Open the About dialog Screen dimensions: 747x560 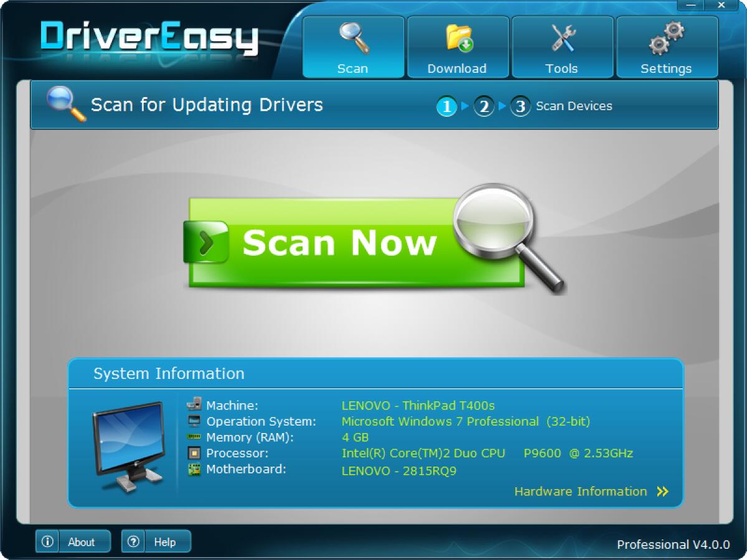point(83,541)
